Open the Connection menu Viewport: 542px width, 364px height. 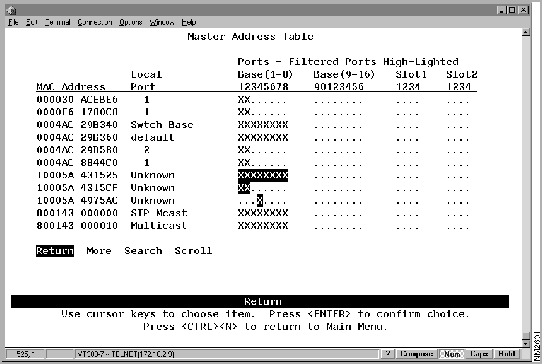95,22
